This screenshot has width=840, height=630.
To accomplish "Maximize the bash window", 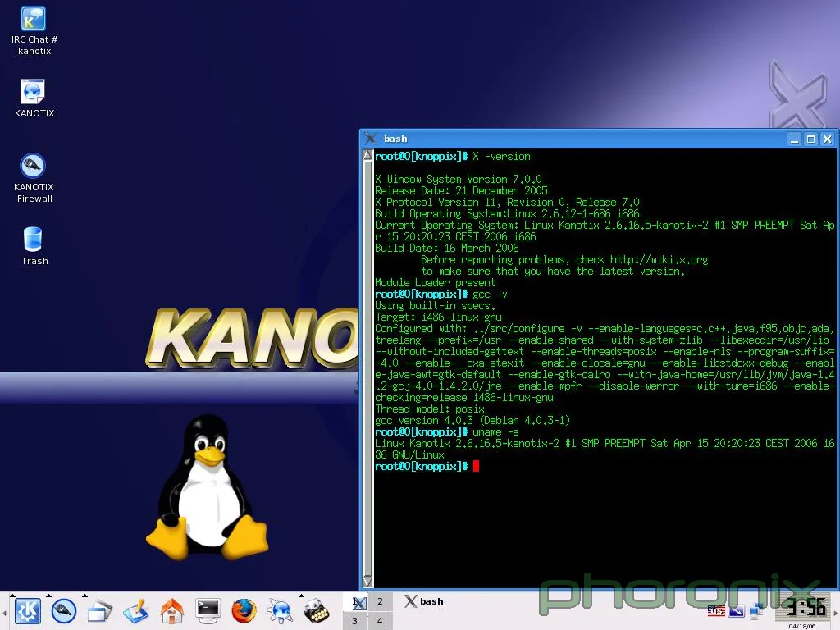I will 811,139.
